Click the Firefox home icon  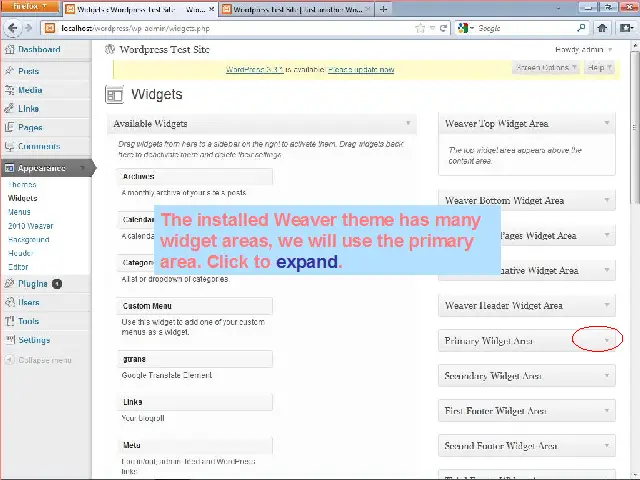click(602, 28)
